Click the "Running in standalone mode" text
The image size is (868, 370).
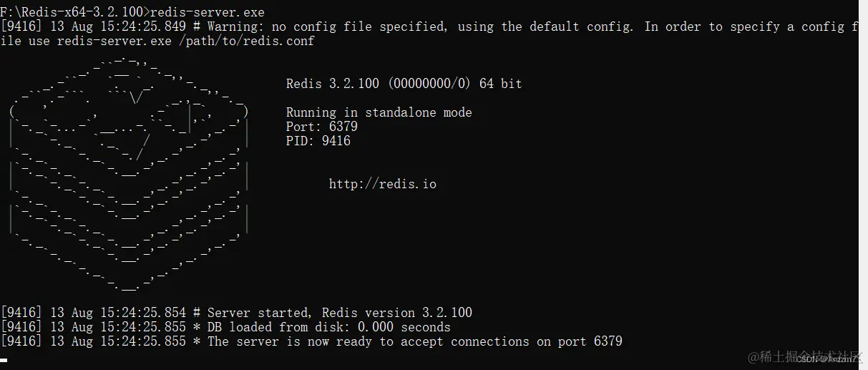tap(379, 112)
